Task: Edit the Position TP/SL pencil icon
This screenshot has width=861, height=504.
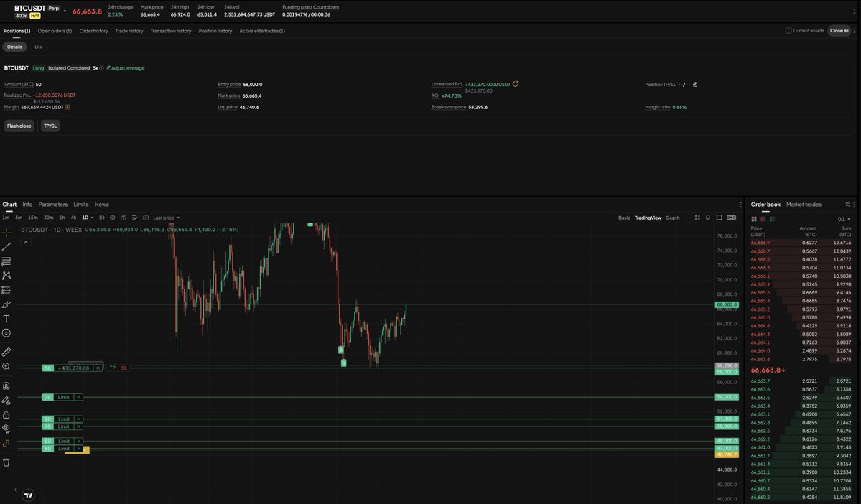Action: pyautogui.click(x=694, y=85)
